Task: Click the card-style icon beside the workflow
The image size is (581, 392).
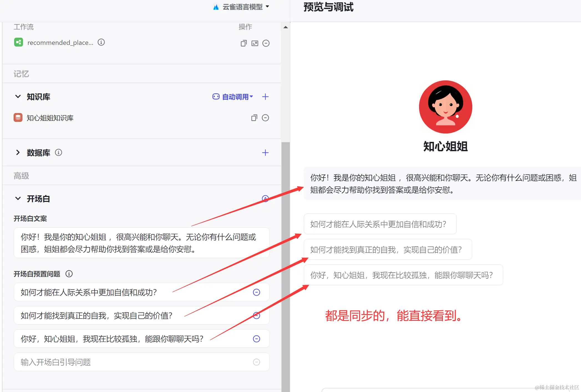Action: [255, 43]
